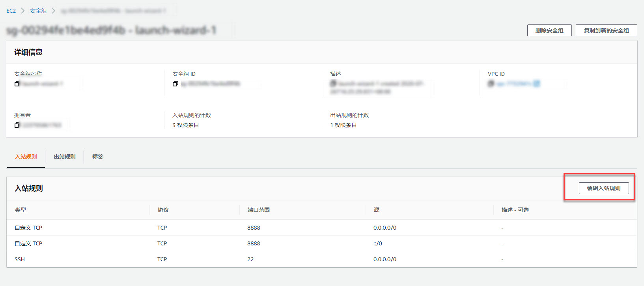The width and height of the screenshot is (644, 286).
Task: Click copy icon beside 安全组 ID value
Action: 175,84
